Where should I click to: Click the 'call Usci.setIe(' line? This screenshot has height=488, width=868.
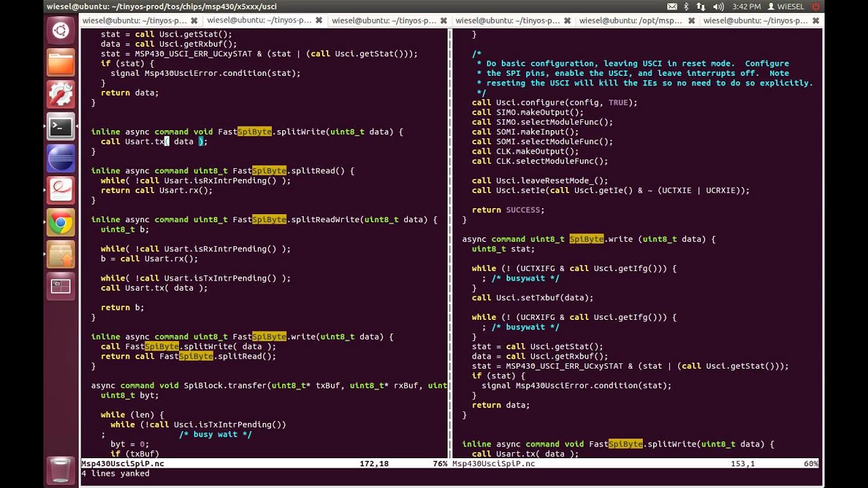tap(610, 190)
